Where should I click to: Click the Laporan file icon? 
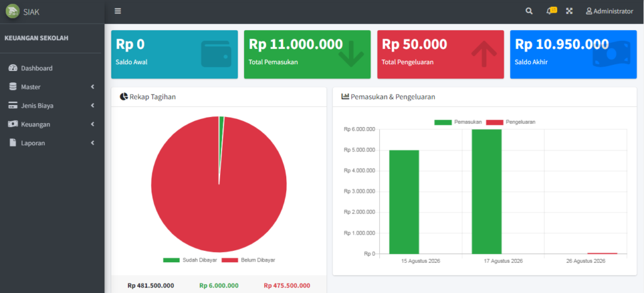click(x=13, y=143)
